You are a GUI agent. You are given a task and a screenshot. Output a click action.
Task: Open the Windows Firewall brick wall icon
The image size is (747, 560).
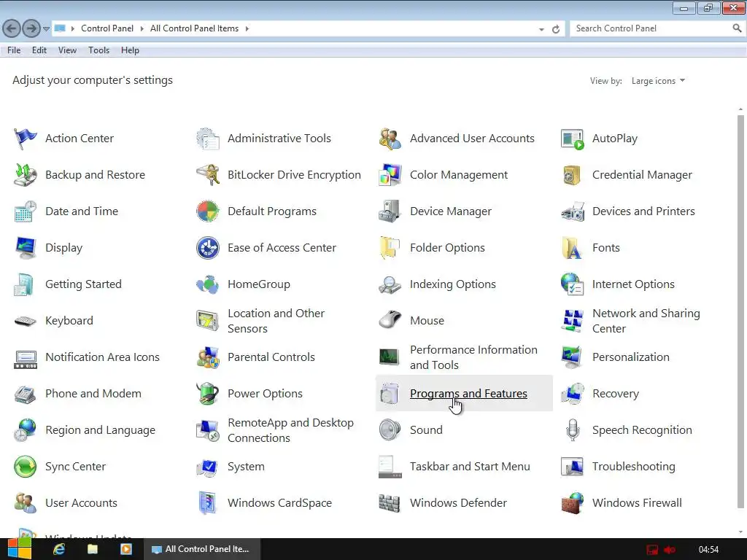[x=572, y=503]
